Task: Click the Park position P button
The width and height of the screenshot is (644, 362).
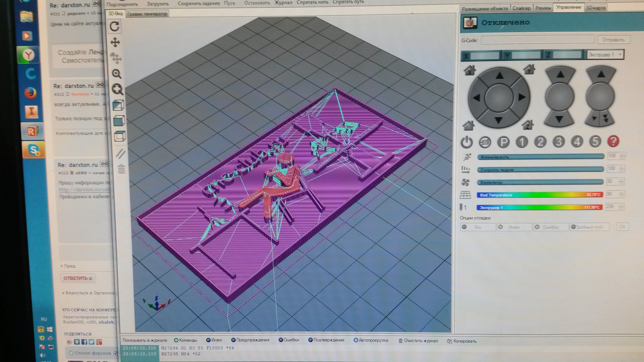Action: pos(503,142)
